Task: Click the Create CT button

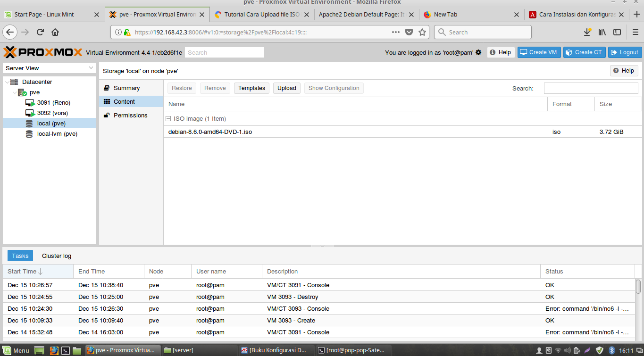Action: pos(584,52)
